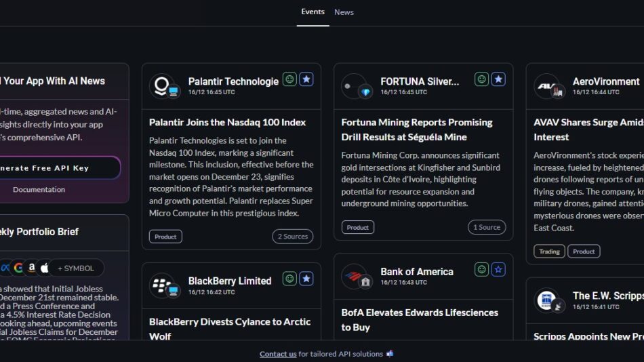Click the Product tag on Palantir card
The height and width of the screenshot is (362, 644).
point(165,237)
